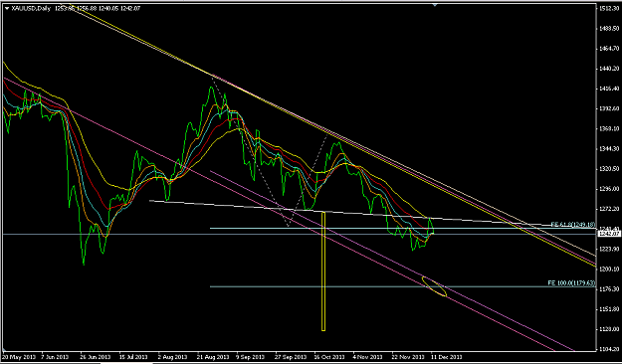Click the 1200.10 price scale label
The width and height of the screenshot is (622, 364).
(x=610, y=270)
